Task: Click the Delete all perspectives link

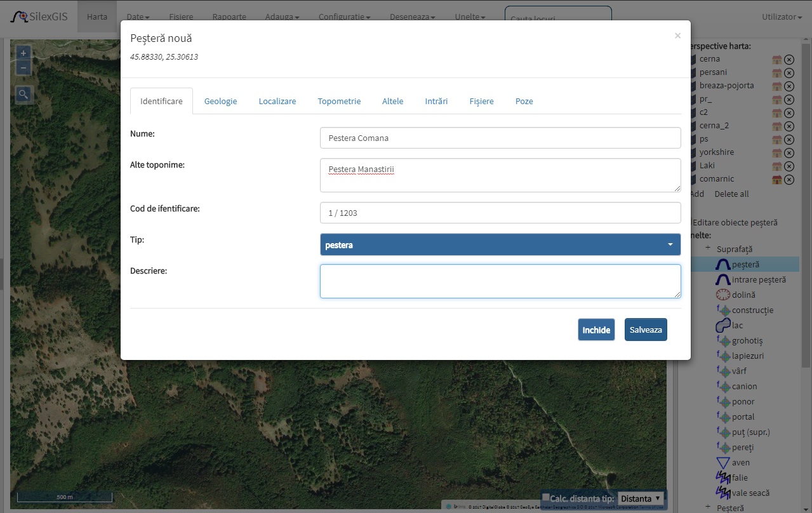Action: tap(731, 194)
